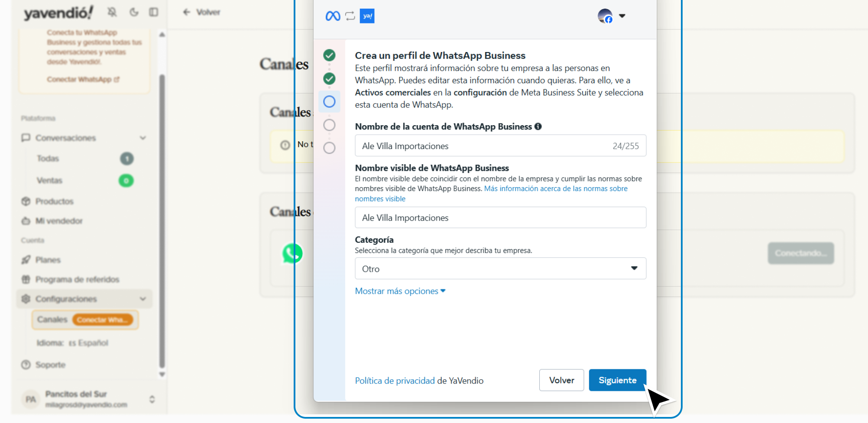Select Ventas conversations

click(x=49, y=180)
